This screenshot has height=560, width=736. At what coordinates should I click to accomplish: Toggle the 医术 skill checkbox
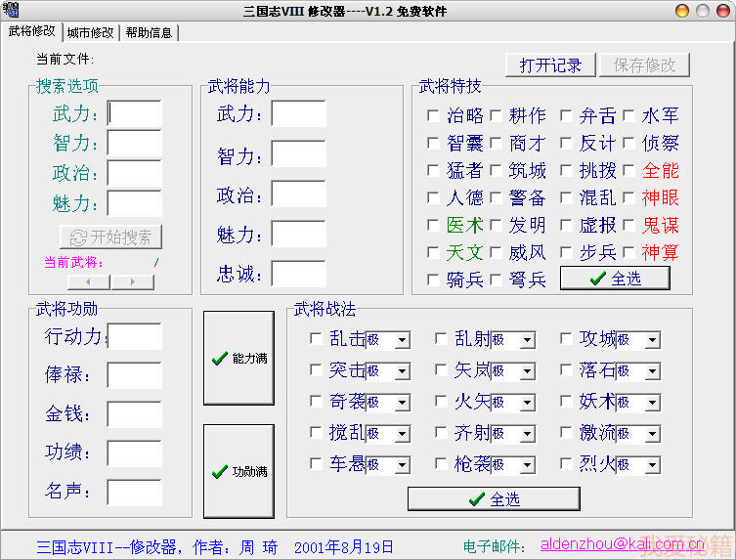[433, 225]
